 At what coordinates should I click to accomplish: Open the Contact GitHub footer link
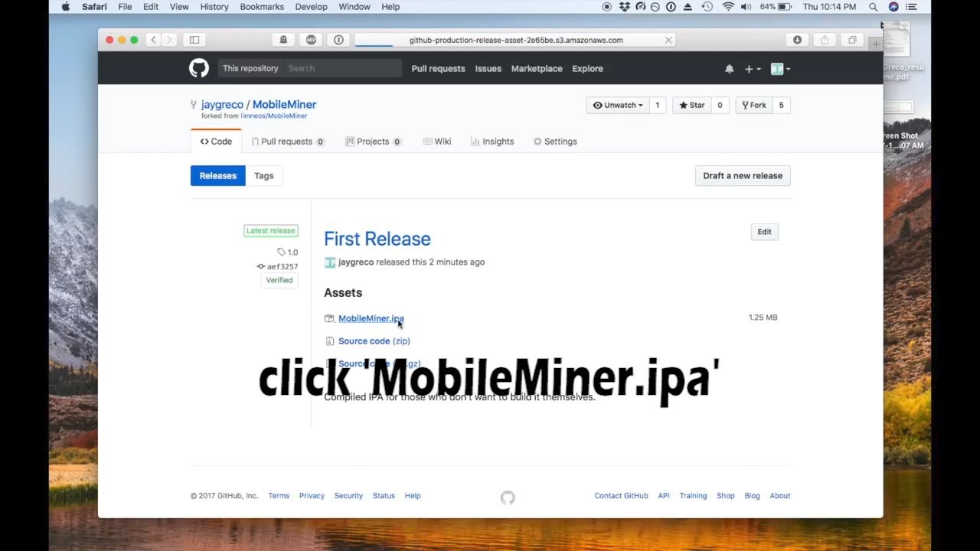(x=621, y=496)
